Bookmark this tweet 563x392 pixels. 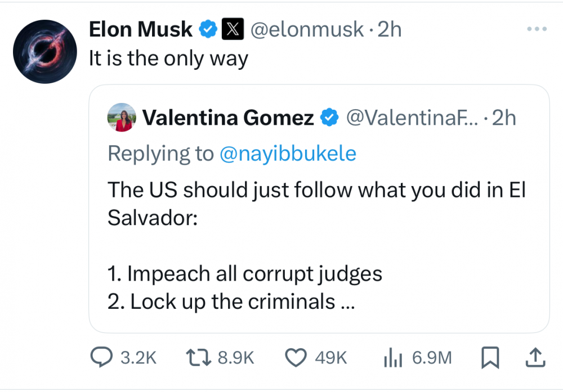(x=491, y=358)
